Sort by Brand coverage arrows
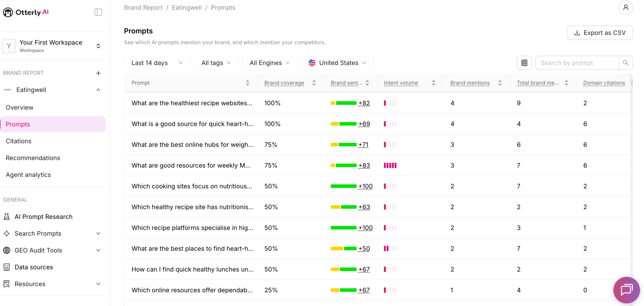This screenshot has height=306, width=644. (x=314, y=83)
